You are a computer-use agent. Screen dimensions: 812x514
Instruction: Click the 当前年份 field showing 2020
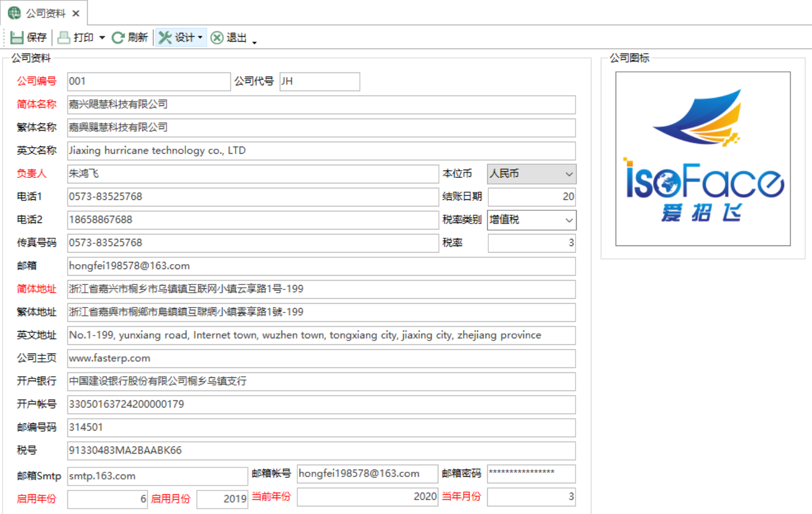(368, 497)
